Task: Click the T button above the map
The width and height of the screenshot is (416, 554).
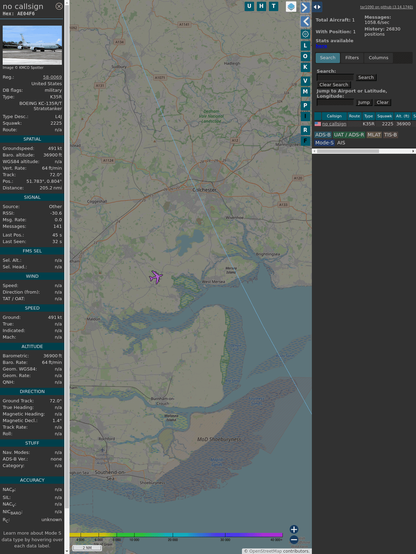Action: (x=273, y=6)
